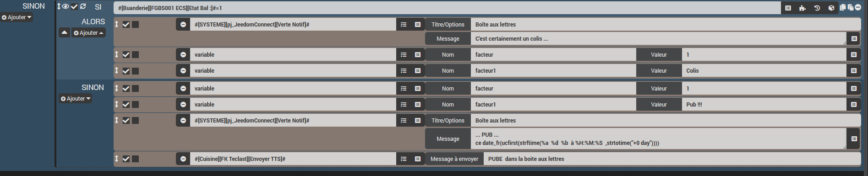Open the Ajouter dropdown under the top-left SINON
Screen dimensions: 868x176
(x=16, y=17)
